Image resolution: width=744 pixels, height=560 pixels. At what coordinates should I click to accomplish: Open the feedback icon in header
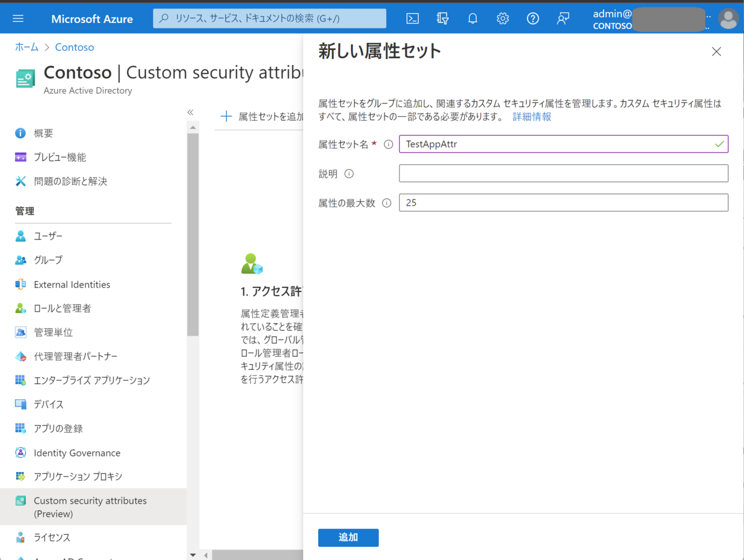point(563,19)
